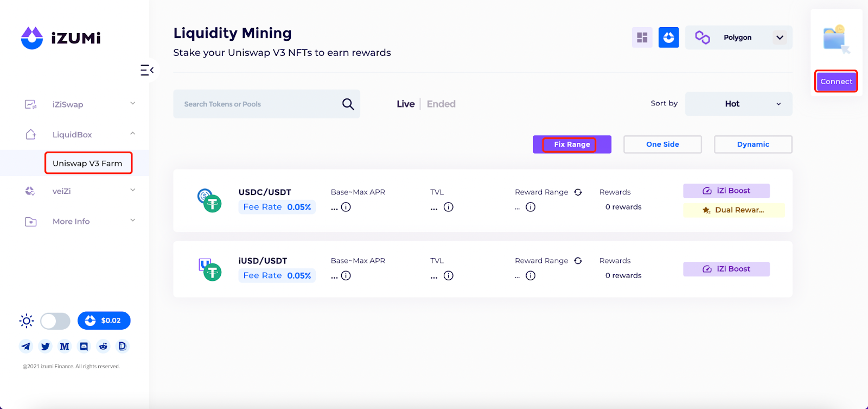The image size is (868, 409).
Task: Click USDC/USDT APR info icon
Action: pos(346,207)
